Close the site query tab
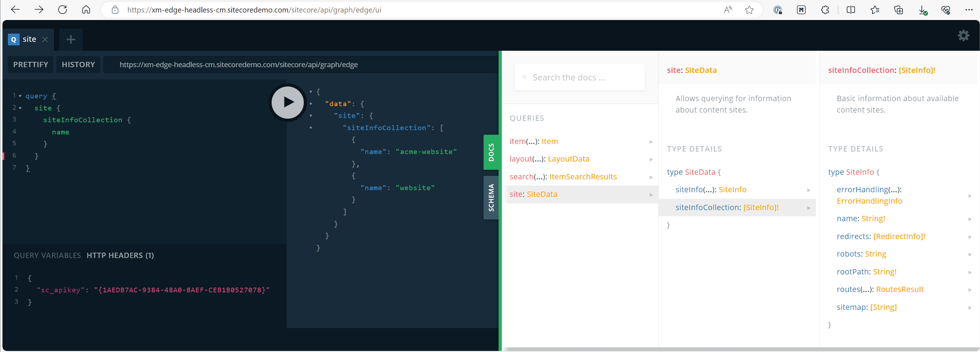This screenshot has width=980, height=352. coord(45,40)
